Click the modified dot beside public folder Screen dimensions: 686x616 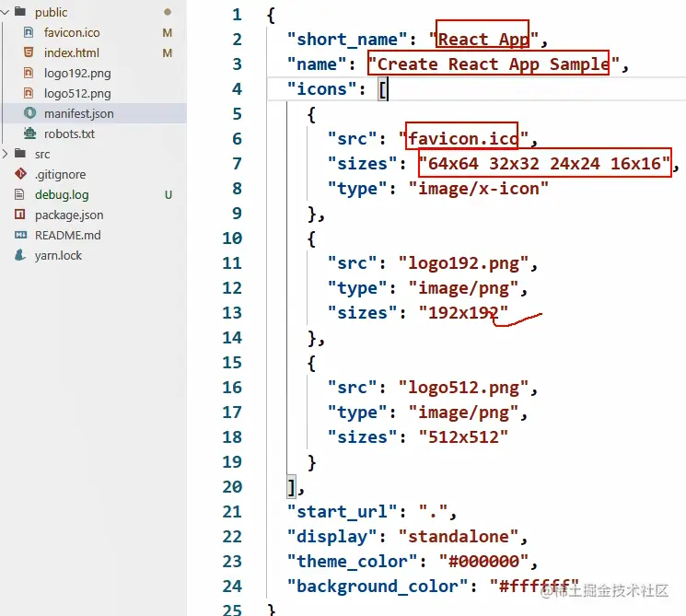(167, 12)
